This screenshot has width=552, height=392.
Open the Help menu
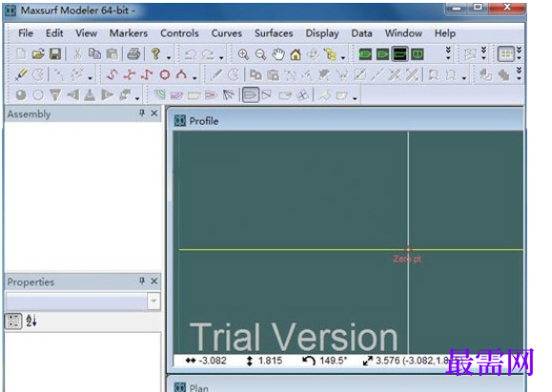point(445,33)
